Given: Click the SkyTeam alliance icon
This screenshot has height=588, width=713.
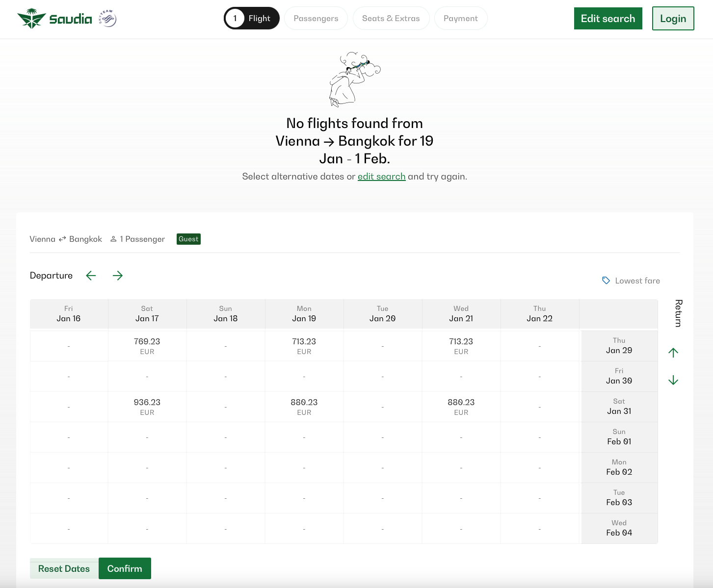Looking at the screenshot, I should [x=107, y=19].
